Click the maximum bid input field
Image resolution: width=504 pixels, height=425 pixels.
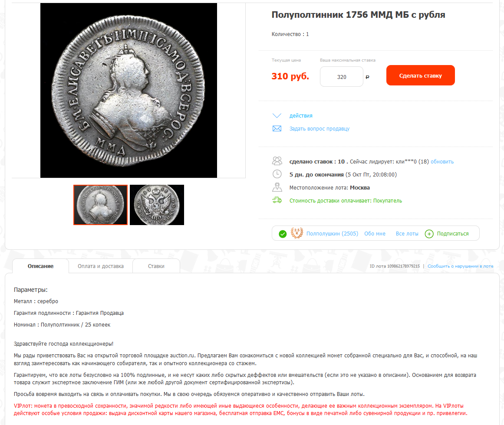[x=341, y=77]
